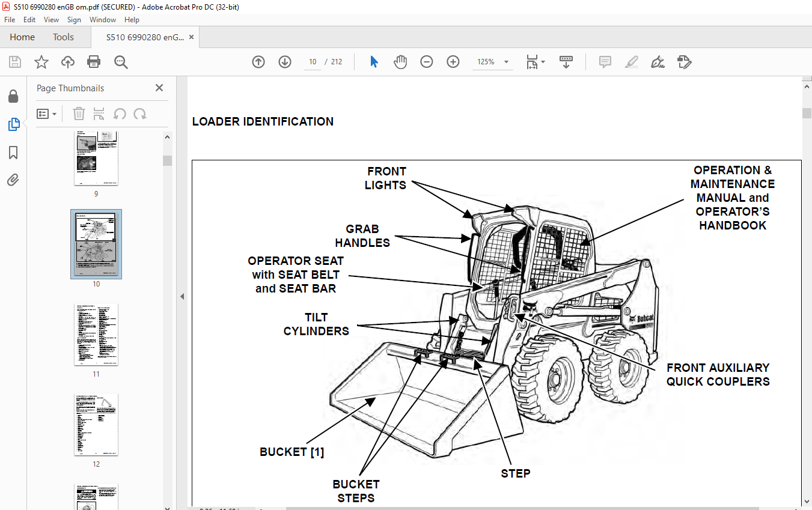The height and width of the screenshot is (510, 812).
Task: Click the FRONT LIGHTS label
Action: tap(386, 178)
